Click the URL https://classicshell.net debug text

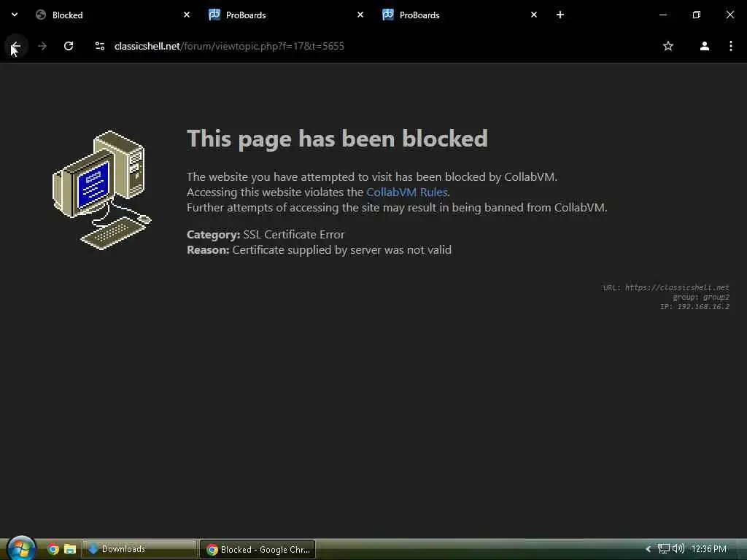665,287
